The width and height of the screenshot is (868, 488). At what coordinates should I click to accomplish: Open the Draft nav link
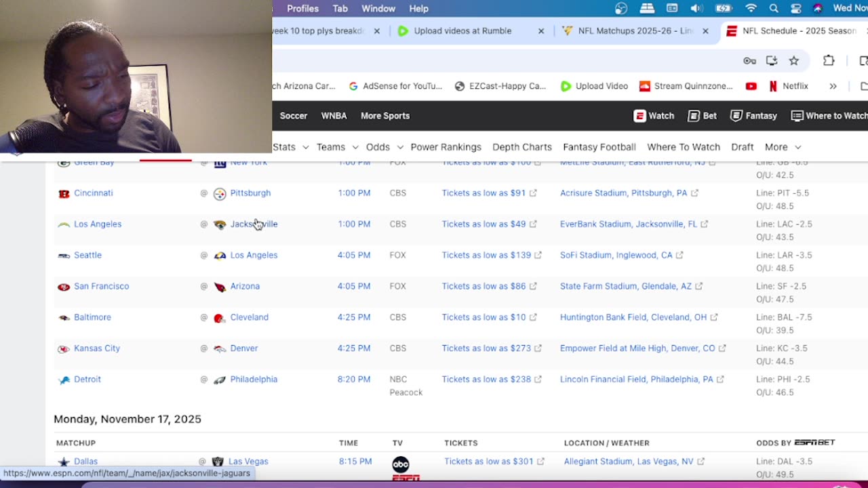[742, 147]
